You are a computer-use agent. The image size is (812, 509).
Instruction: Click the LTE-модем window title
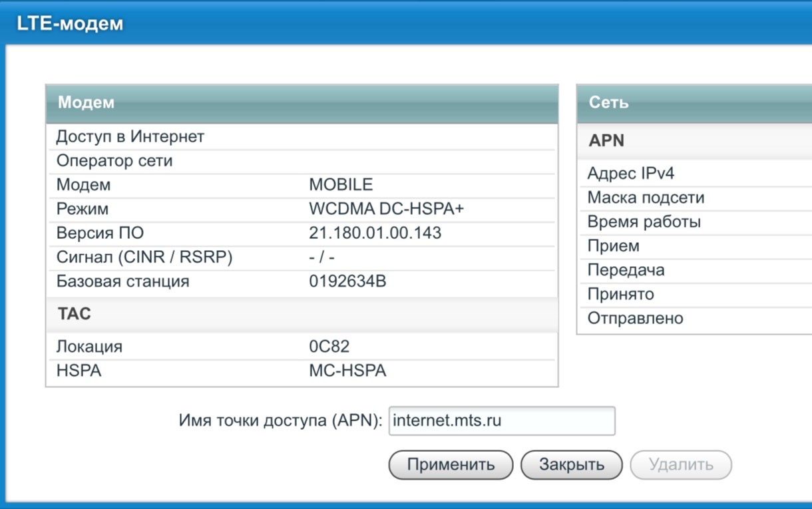click(x=70, y=23)
